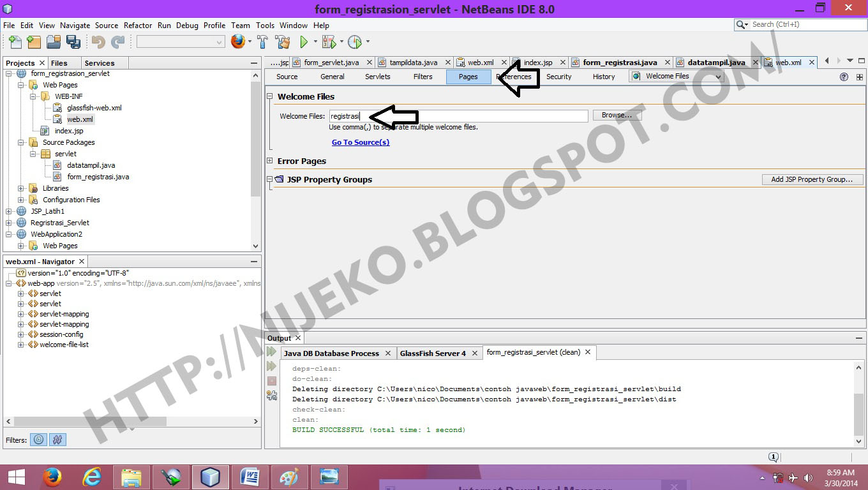Viewport: 868px width, 490px height.
Task: Open Firefox from the taskbar
Action: coord(52,477)
